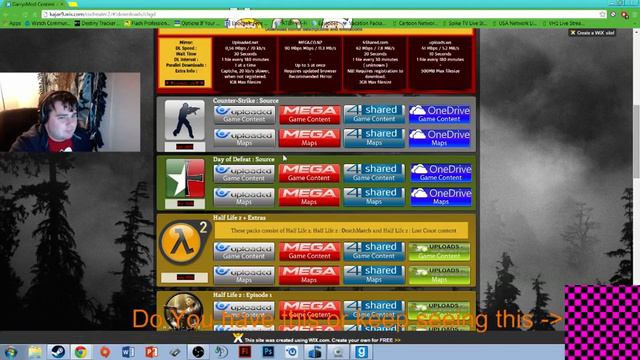Get Day of Defeat Maps from 4shared
Screen dimensions: 640x360
point(374,197)
